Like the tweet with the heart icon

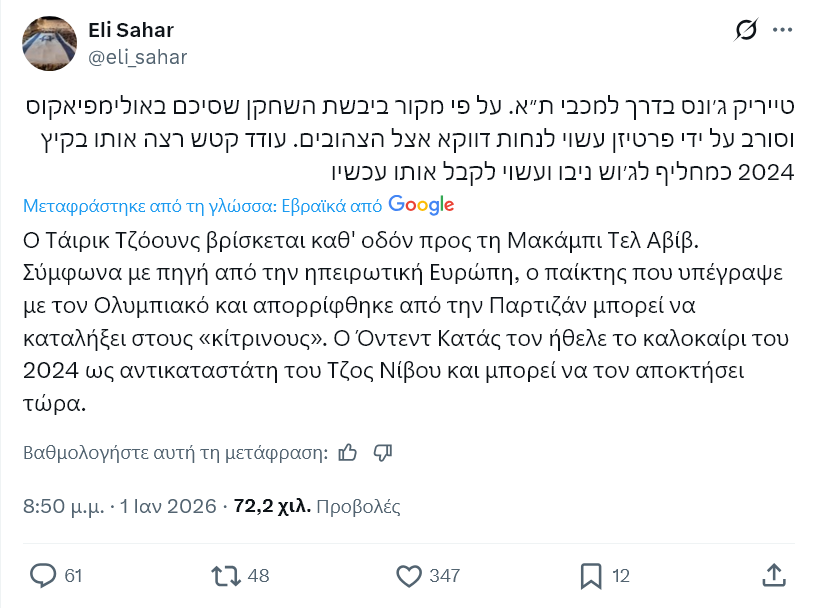point(408,575)
